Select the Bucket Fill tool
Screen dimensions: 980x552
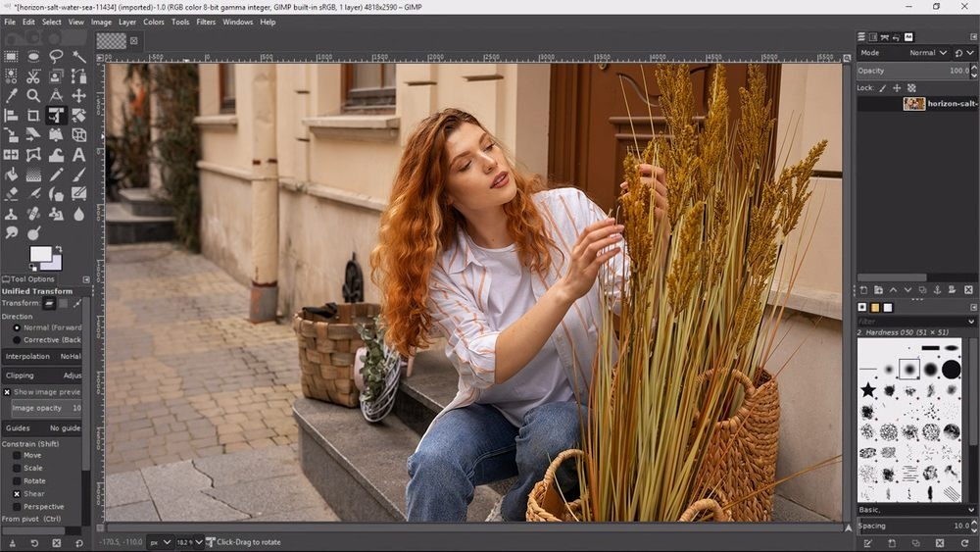[11, 174]
